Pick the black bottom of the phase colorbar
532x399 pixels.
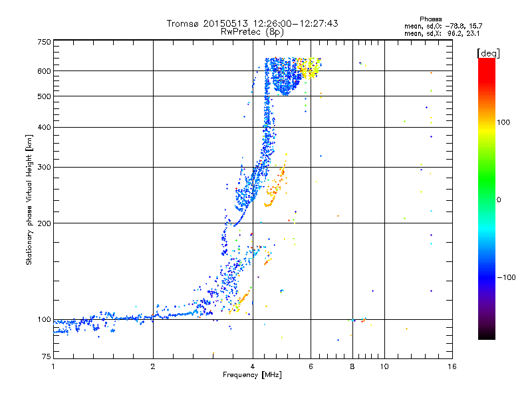487,336
